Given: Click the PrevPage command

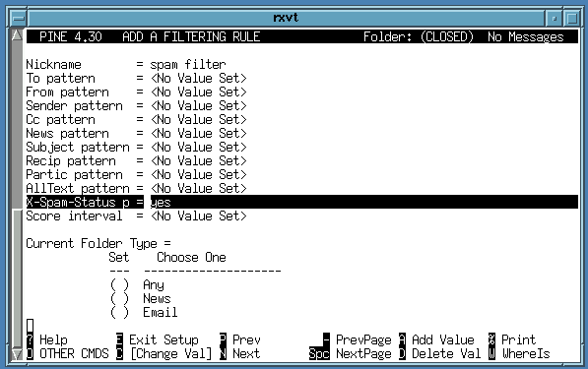Looking at the screenshot, I should (357, 339).
